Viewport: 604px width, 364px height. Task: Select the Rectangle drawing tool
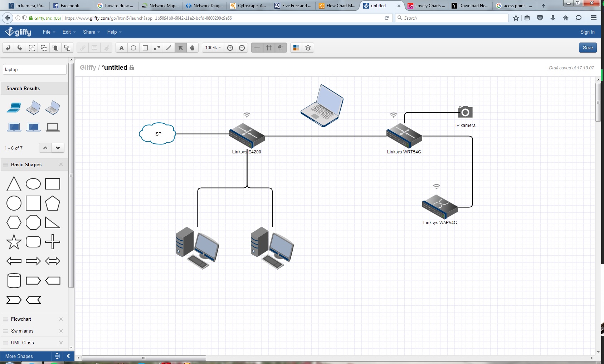tap(145, 48)
